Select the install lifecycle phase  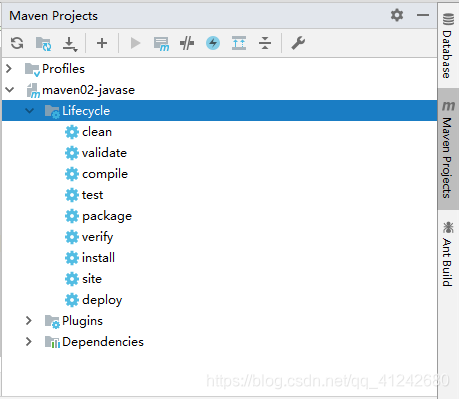(x=98, y=258)
